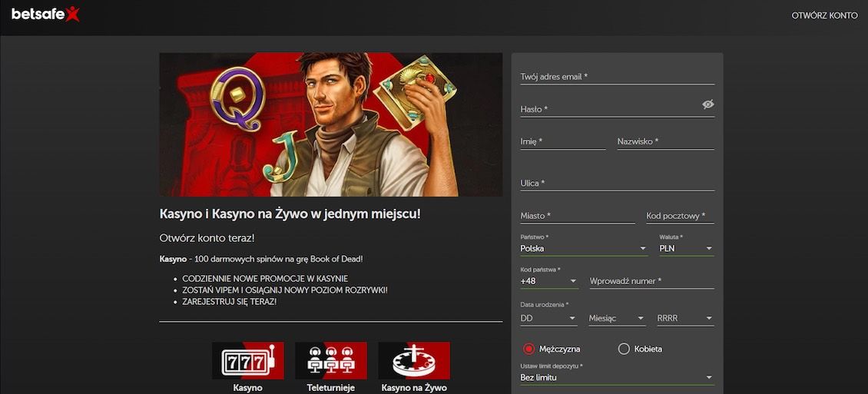868x394 pixels.
Task: Select the Kobieta radio button
Action: (x=624, y=349)
